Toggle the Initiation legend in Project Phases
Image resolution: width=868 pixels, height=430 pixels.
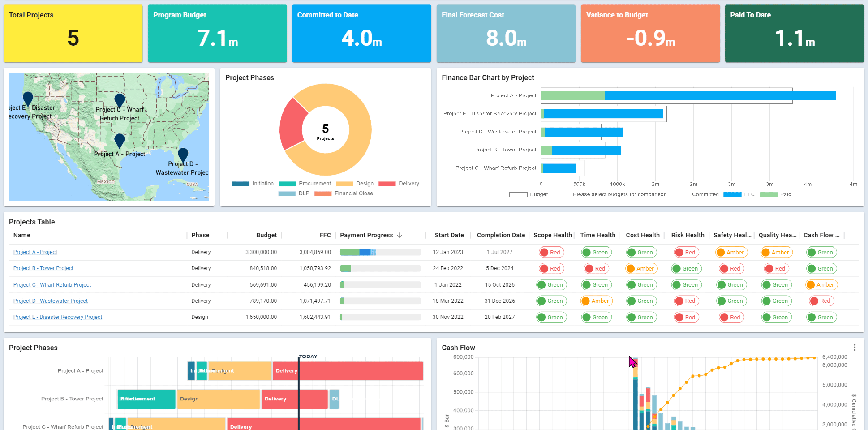coord(253,184)
